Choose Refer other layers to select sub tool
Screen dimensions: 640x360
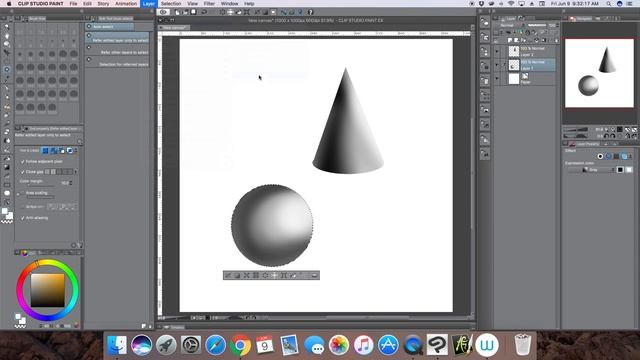tap(117, 49)
